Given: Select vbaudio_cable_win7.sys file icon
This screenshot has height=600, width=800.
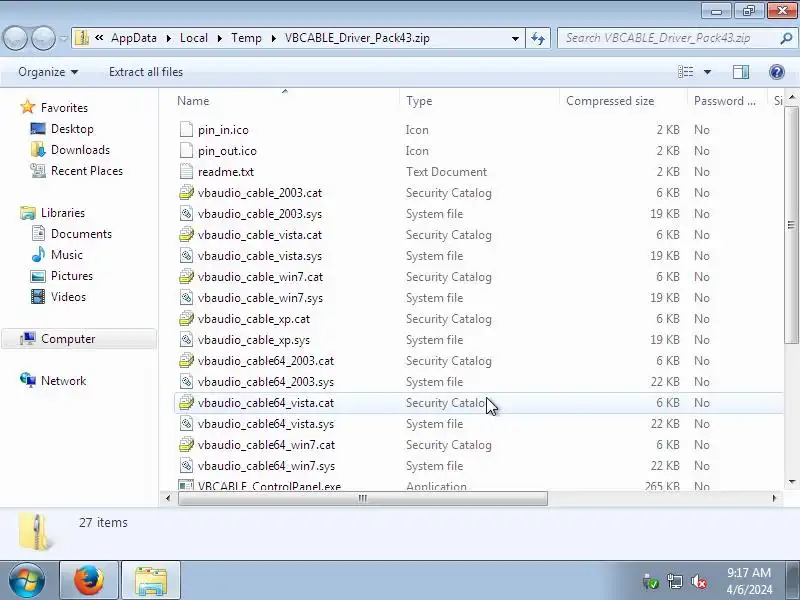Looking at the screenshot, I should (186, 297).
